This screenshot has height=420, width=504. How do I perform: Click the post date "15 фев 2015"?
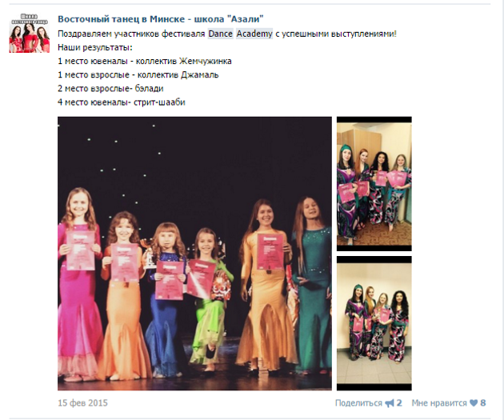(82, 403)
